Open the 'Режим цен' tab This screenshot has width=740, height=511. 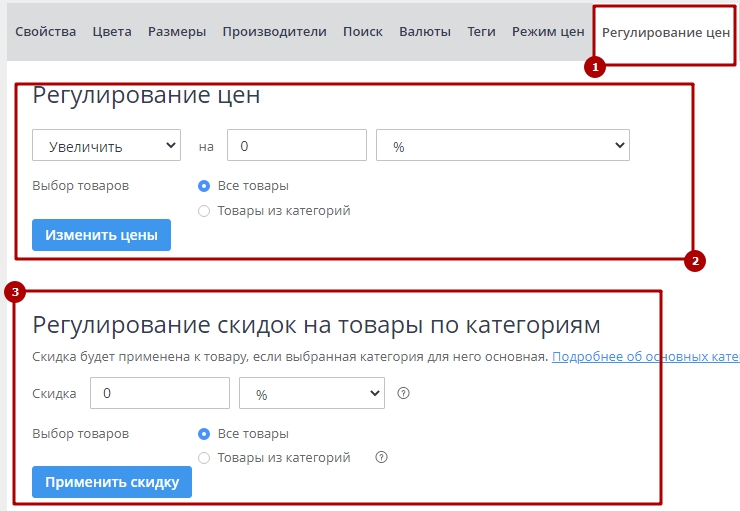[548, 32]
